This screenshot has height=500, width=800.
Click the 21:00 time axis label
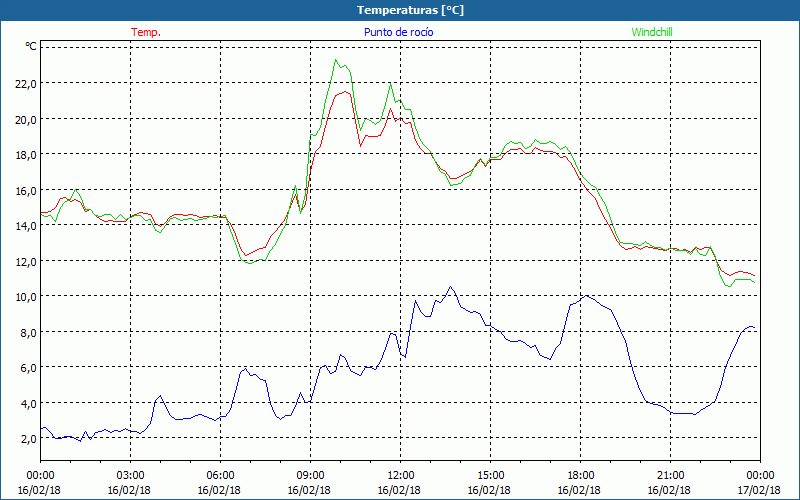point(670,475)
